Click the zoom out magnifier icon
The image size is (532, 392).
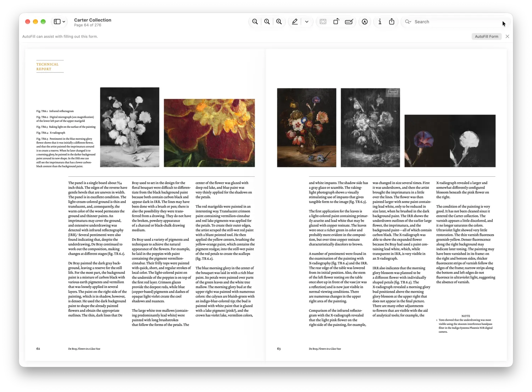(x=255, y=22)
